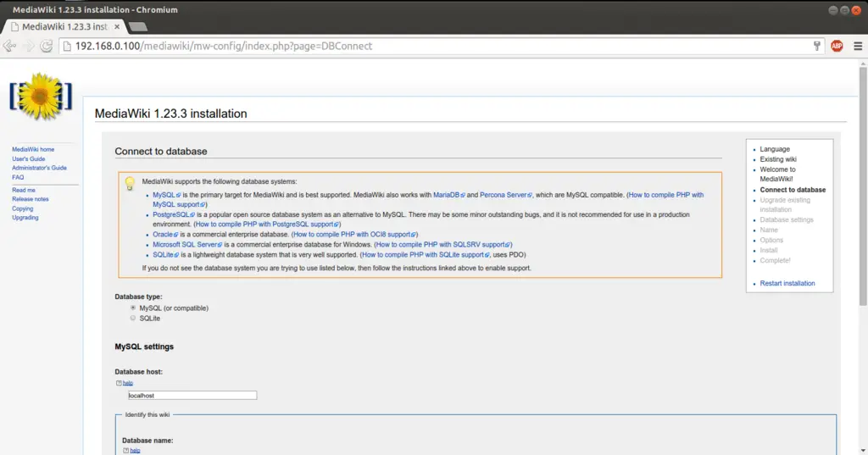Click the Adblock Plus extension icon
The height and width of the screenshot is (455, 868).
click(x=837, y=46)
